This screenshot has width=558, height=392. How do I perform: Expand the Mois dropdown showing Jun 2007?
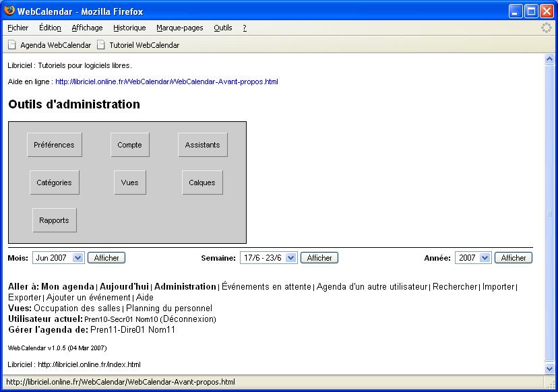tap(59, 258)
